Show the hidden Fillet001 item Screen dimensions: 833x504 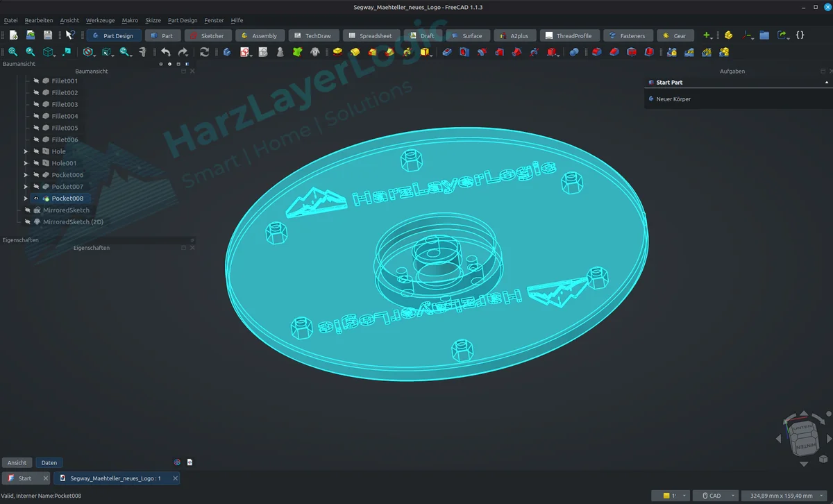tap(36, 81)
